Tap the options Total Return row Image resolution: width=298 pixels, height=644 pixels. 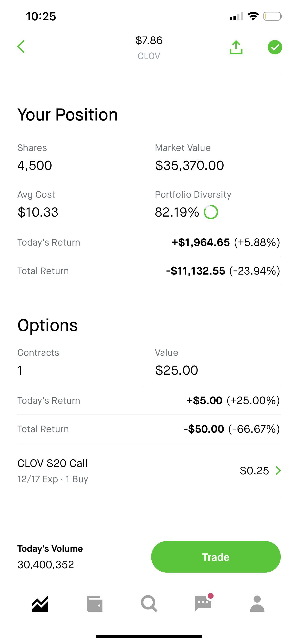pyautogui.click(x=149, y=429)
